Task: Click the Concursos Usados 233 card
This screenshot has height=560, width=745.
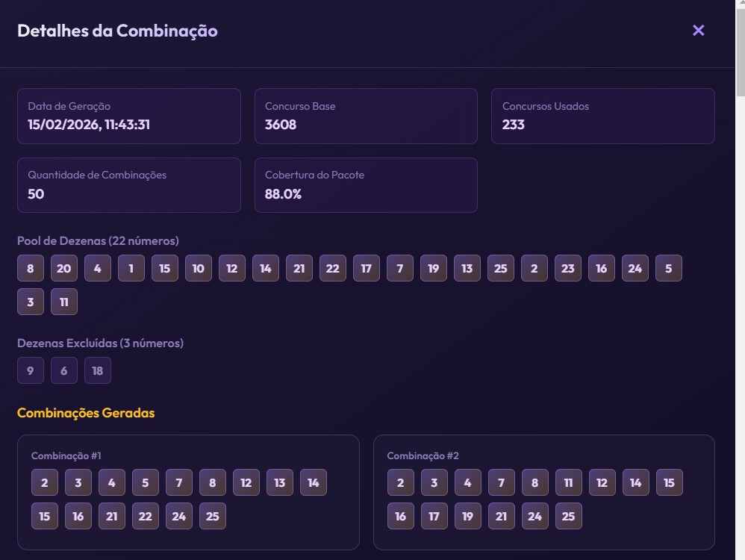Action: [x=602, y=116]
